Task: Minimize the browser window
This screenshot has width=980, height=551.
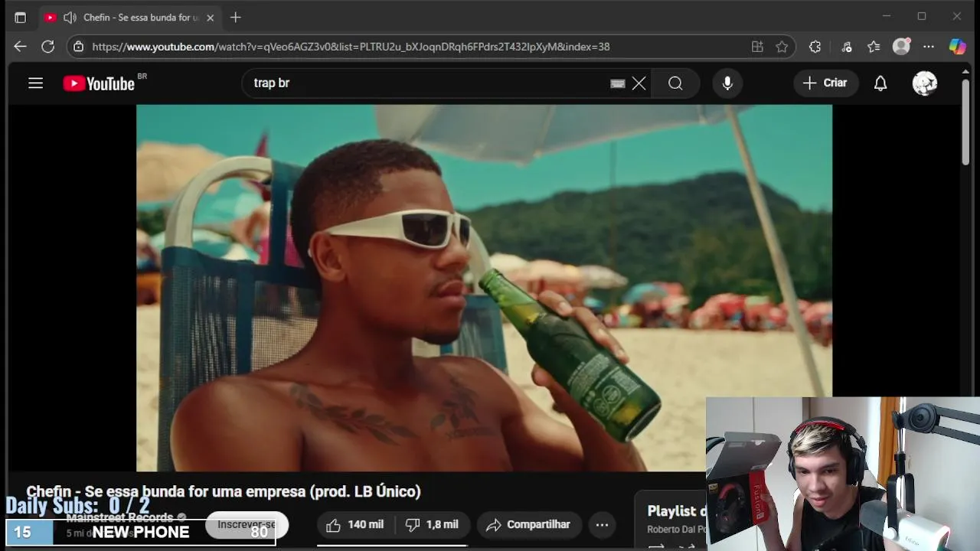Action: point(887,16)
